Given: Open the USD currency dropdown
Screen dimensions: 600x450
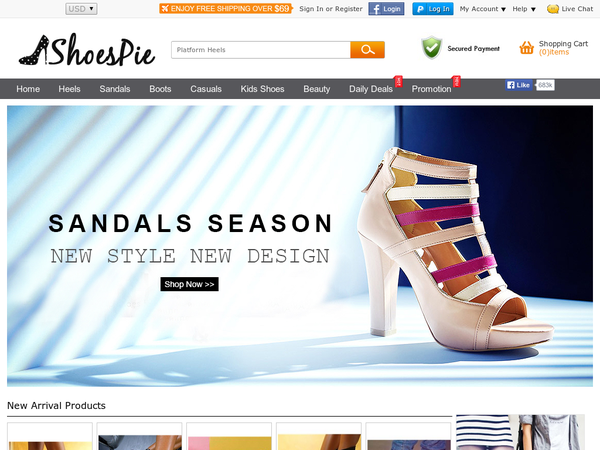Looking at the screenshot, I should click(x=81, y=9).
